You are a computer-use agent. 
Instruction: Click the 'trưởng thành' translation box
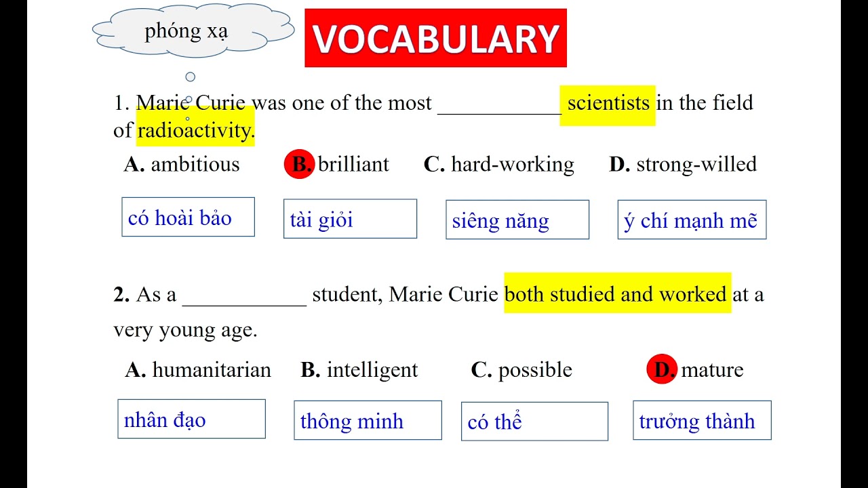(x=702, y=420)
